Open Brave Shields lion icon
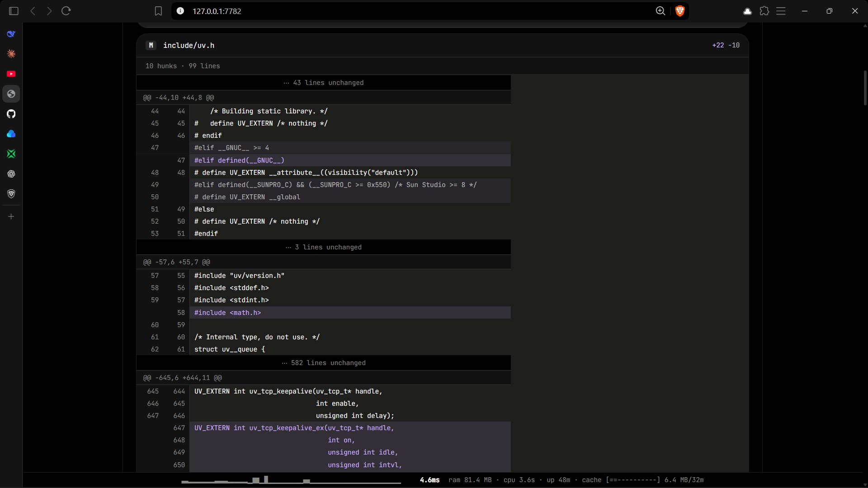This screenshot has width=868, height=488. click(679, 11)
